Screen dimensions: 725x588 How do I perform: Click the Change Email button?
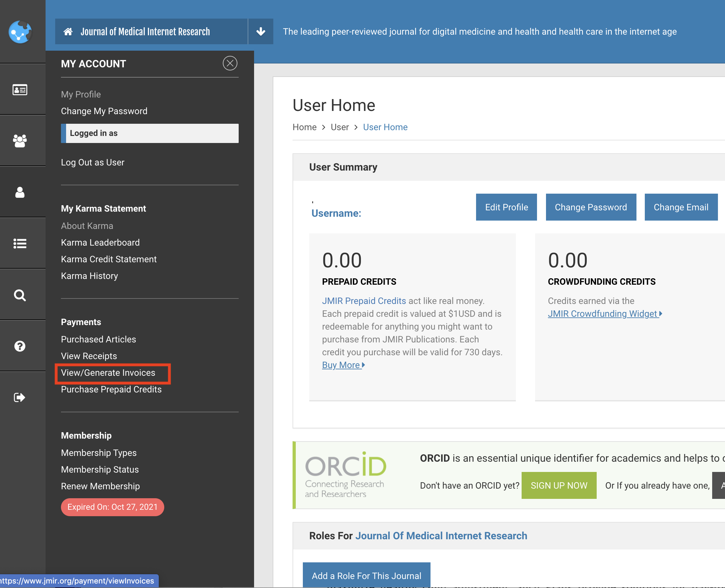(x=681, y=207)
